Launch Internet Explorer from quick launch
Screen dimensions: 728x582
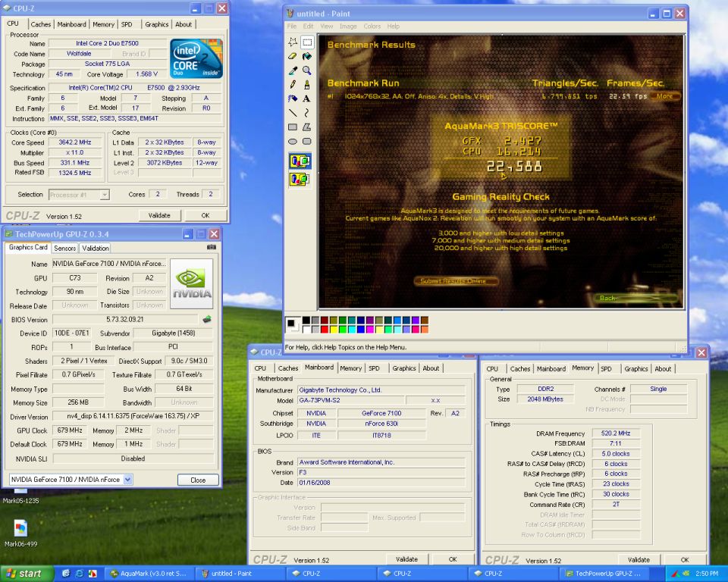pos(80,574)
